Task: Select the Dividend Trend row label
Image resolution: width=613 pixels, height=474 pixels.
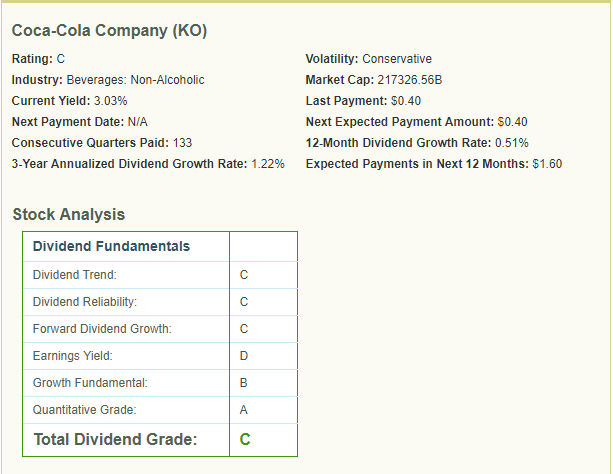Action: point(75,275)
